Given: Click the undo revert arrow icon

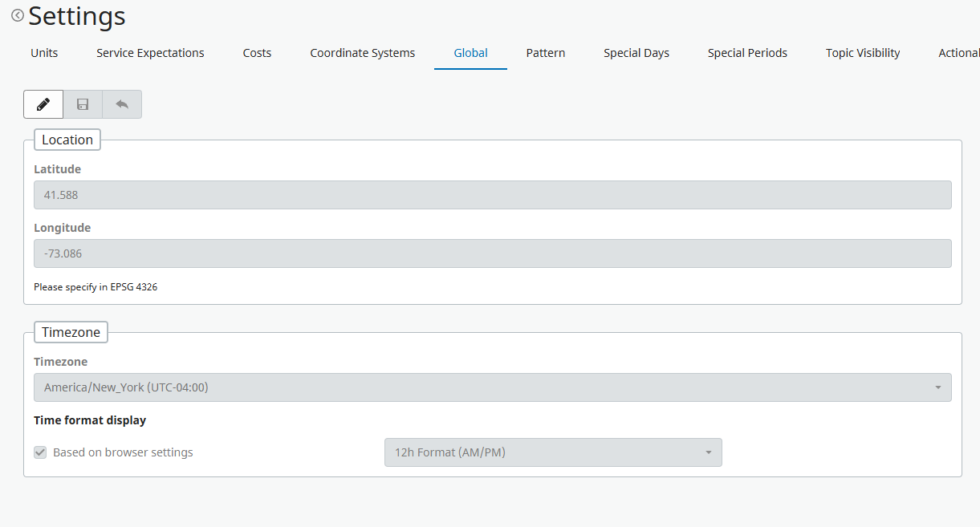Looking at the screenshot, I should (x=122, y=104).
